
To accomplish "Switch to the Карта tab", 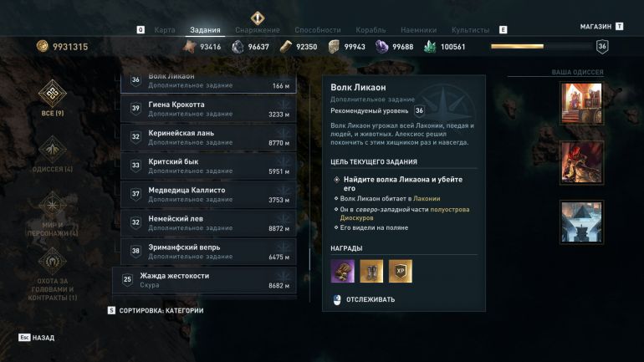I will click(165, 29).
